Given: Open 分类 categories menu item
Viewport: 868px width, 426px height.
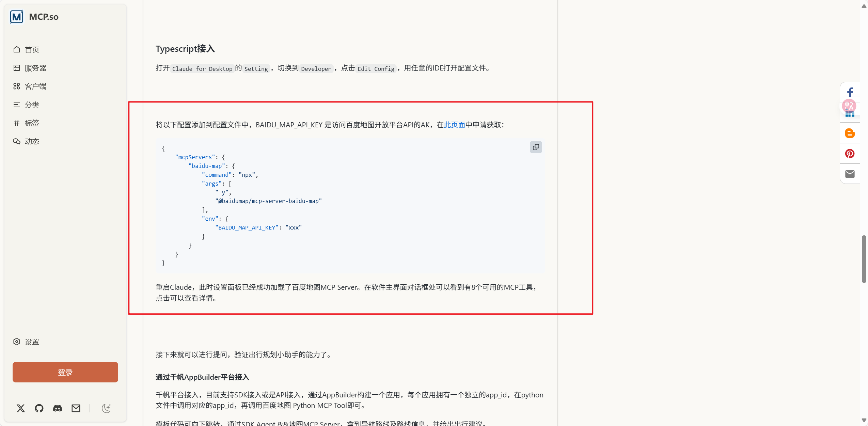Looking at the screenshot, I should pyautogui.click(x=32, y=105).
